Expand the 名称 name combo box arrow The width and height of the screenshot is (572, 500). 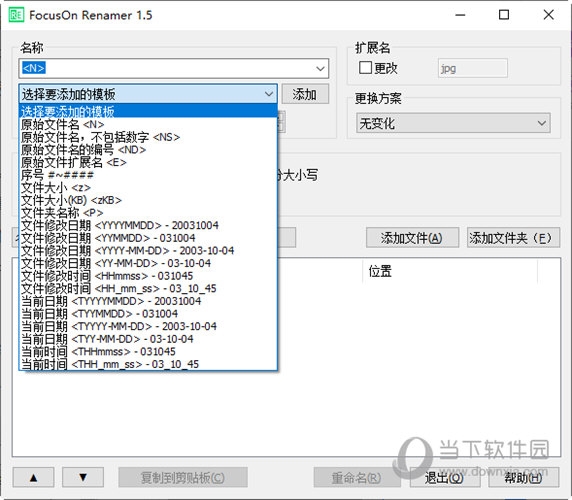(320, 68)
